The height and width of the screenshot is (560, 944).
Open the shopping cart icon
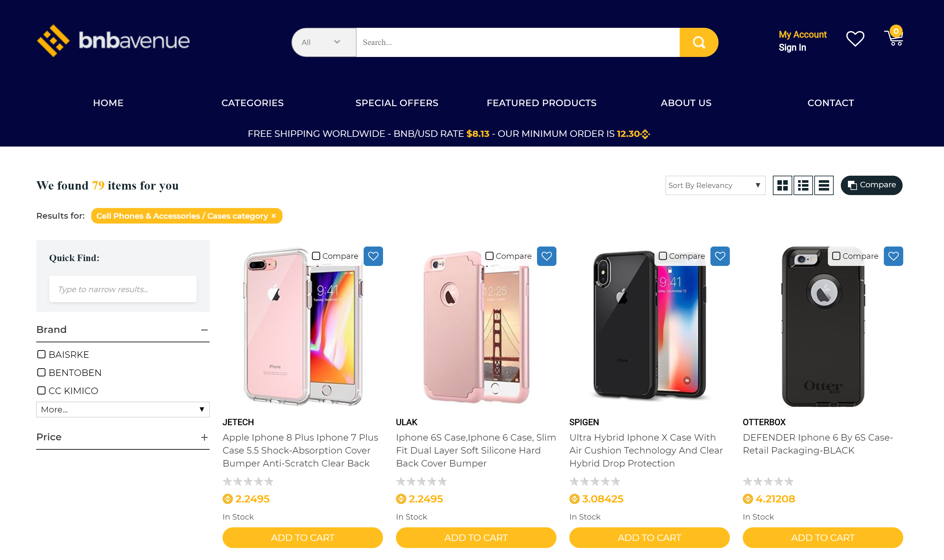click(894, 36)
